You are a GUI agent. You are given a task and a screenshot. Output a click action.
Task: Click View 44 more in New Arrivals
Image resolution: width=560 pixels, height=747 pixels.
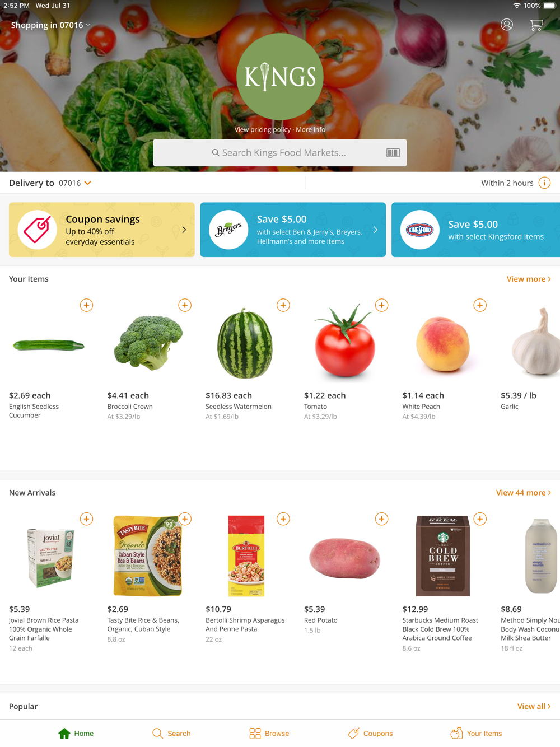click(x=524, y=493)
